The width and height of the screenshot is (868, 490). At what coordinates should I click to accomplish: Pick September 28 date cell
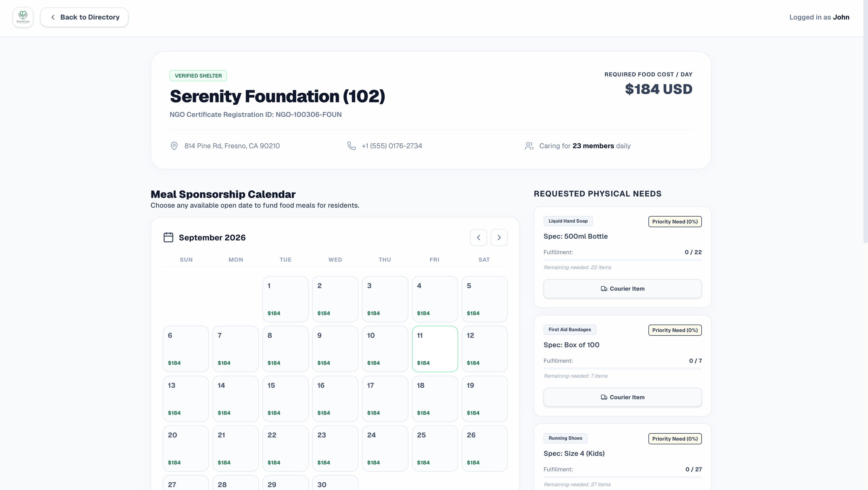235,483
